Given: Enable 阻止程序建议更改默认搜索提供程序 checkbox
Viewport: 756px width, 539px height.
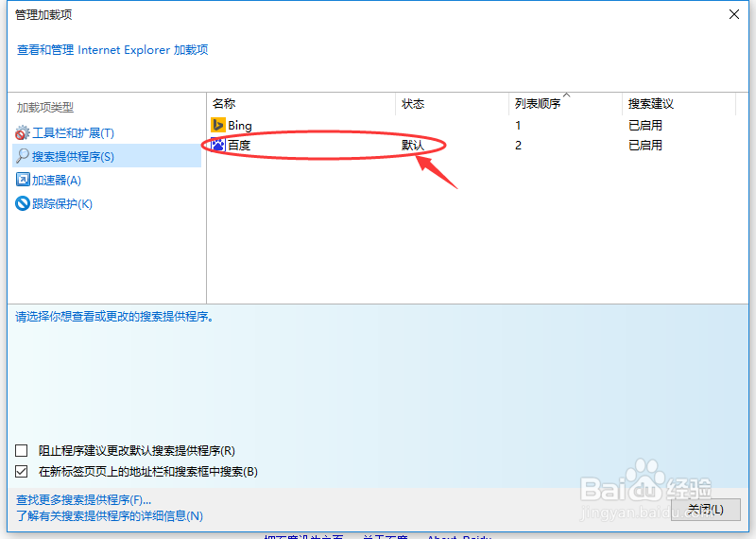Looking at the screenshot, I should click(x=21, y=450).
